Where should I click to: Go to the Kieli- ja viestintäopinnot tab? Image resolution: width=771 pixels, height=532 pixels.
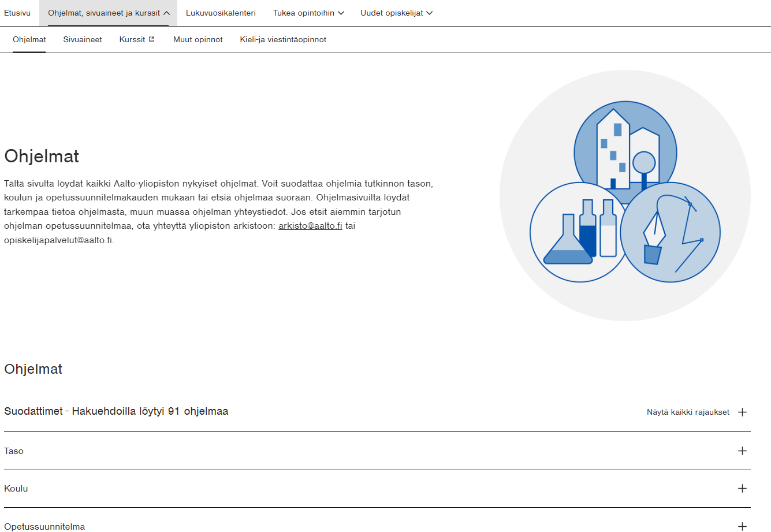coord(283,39)
